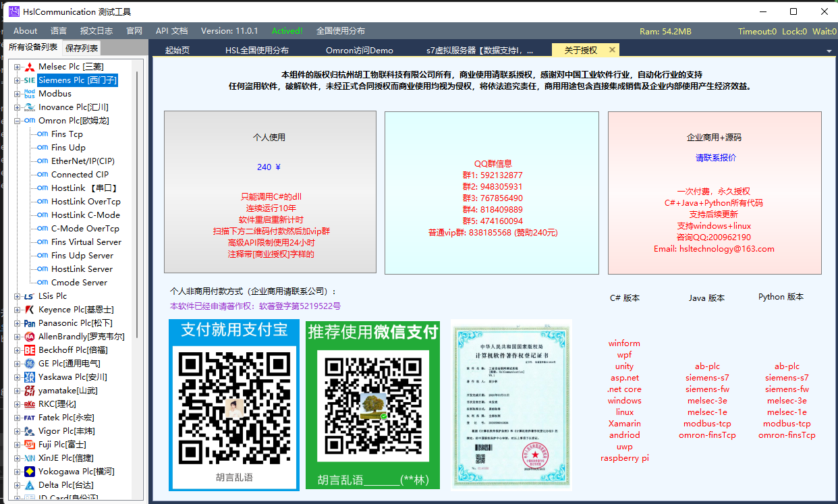Image resolution: width=838 pixels, height=504 pixels.
Task: Click the Beckhoff Plc red icon
Action: tap(29, 350)
